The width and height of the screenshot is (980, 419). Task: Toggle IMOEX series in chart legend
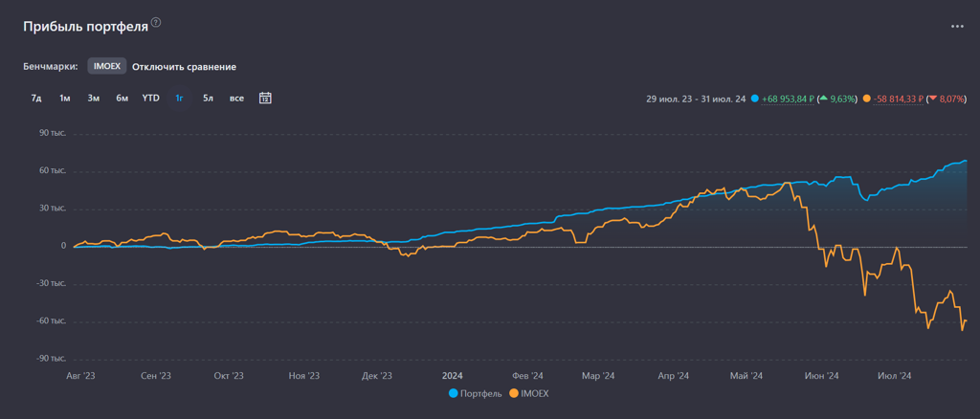(x=529, y=393)
